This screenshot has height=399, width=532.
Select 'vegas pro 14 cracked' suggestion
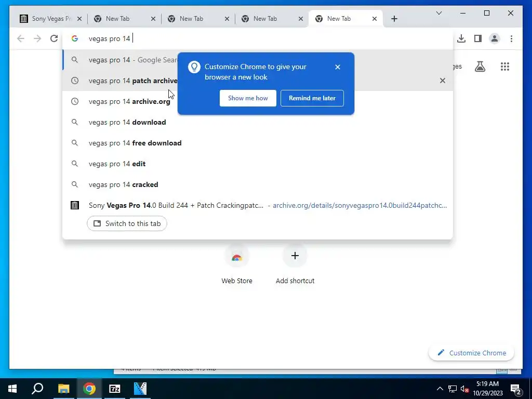[x=258, y=184]
